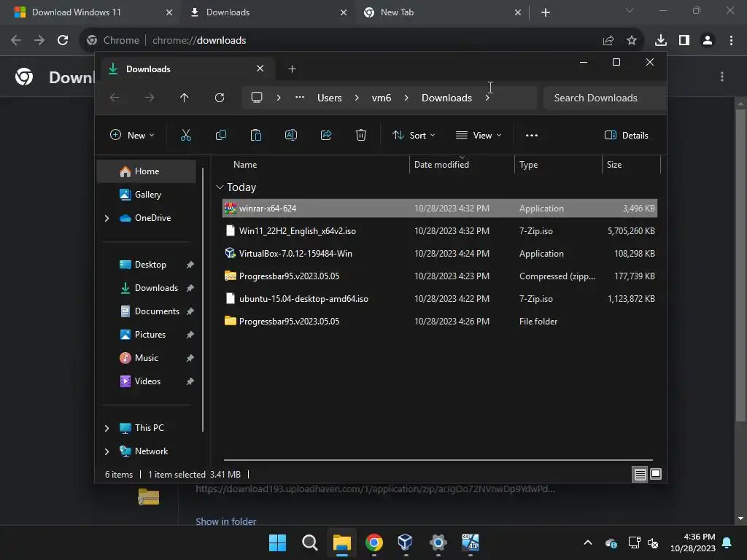The height and width of the screenshot is (560, 747).
Task: Expand chevron after Downloads breadcrumb
Action: 487,98
